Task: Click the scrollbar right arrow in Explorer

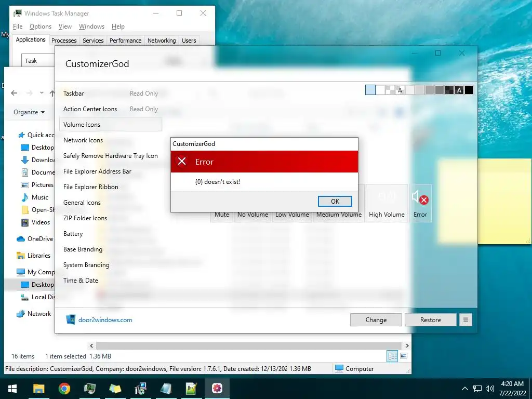Action: coord(407,345)
